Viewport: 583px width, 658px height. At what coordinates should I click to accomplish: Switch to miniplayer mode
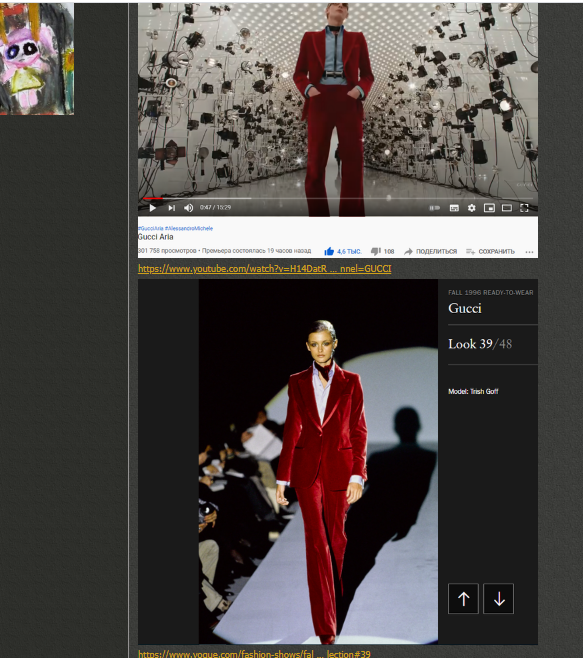tap(489, 208)
